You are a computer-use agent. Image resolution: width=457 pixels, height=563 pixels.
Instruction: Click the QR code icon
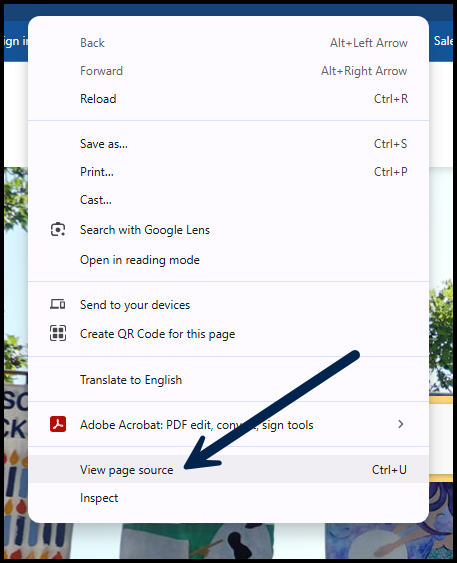[x=58, y=333]
